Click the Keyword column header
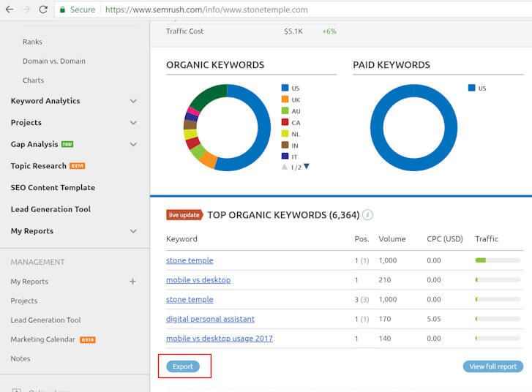Image resolution: width=532 pixels, height=392 pixels. point(181,238)
